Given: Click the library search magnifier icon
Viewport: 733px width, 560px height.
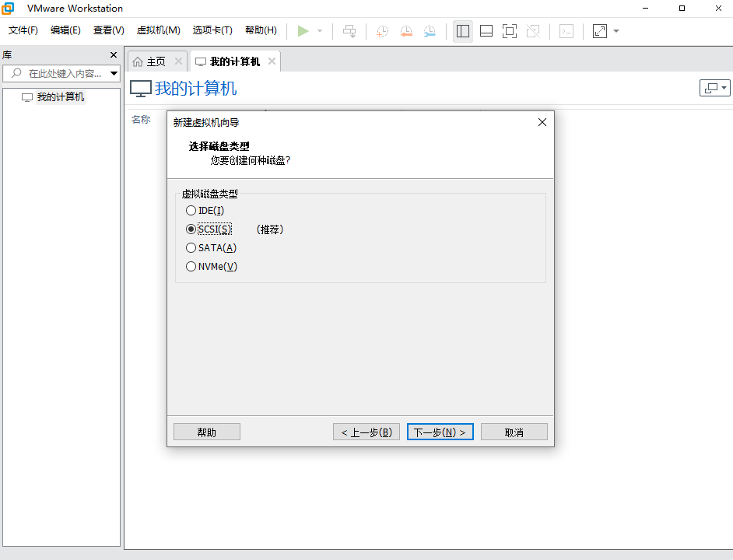Looking at the screenshot, I should (17, 73).
